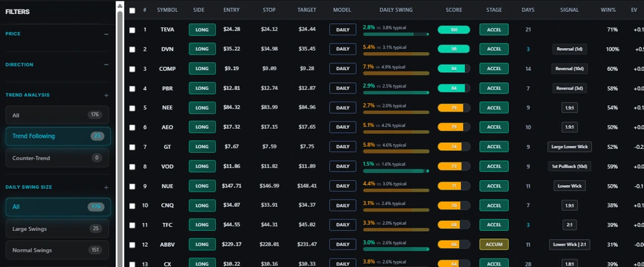This screenshot has width=644, height=267.
Task: Sort by the DAILY SWING column header
Action: (x=396, y=10)
